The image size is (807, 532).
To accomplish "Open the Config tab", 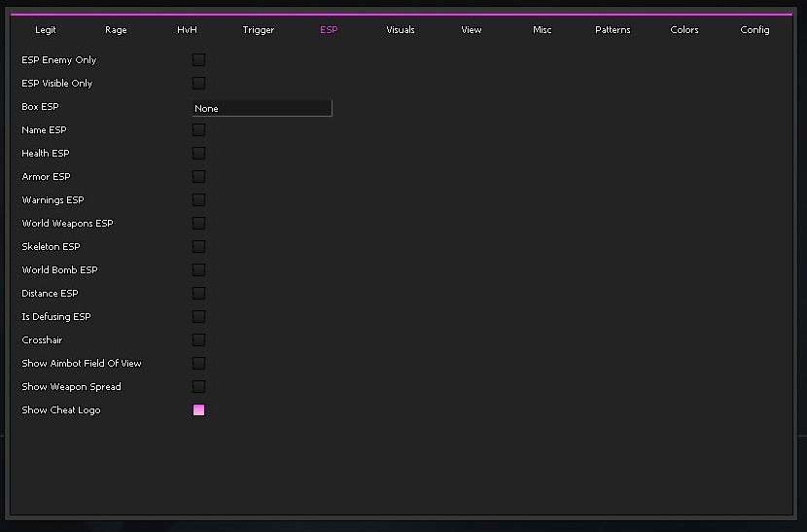I will click(754, 30).
